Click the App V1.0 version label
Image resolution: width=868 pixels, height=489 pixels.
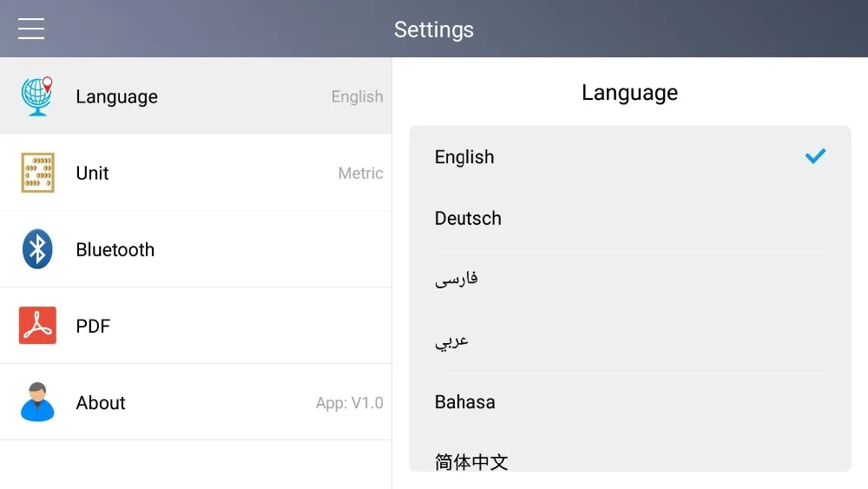click(349, 403)
